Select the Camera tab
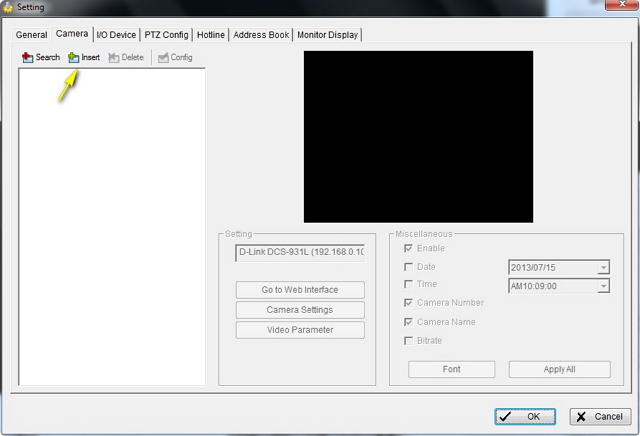 click(x=72, y=33)
